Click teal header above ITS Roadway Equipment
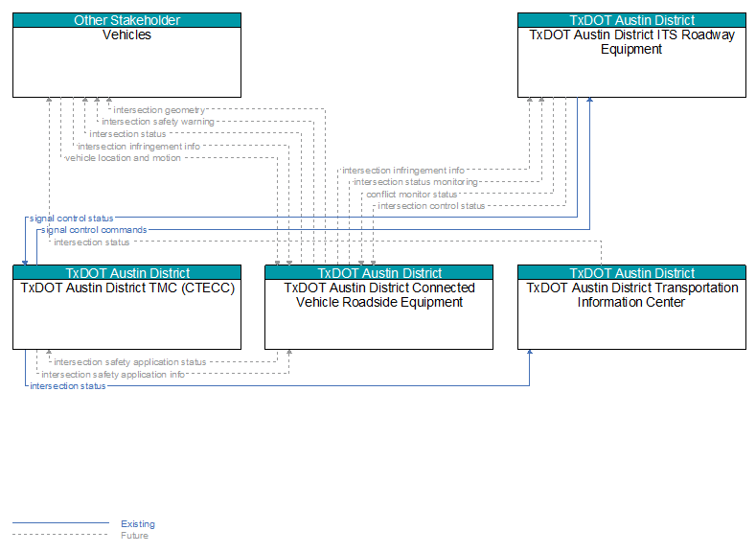 (x=631, y=20)
